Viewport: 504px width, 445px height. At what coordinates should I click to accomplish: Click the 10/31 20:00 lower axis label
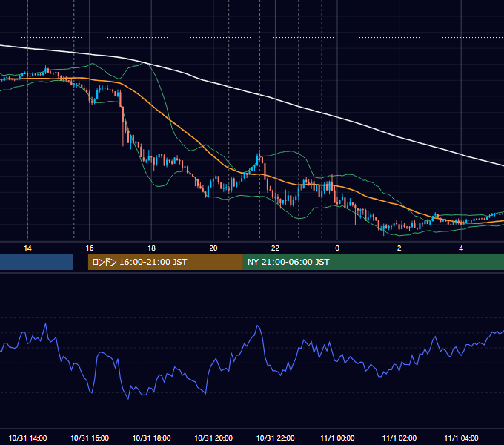point(213,438)
